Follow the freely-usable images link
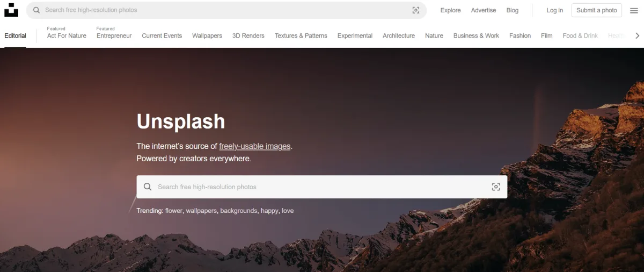Viewport: 644px width, 272px height. (x=254, y=146)
